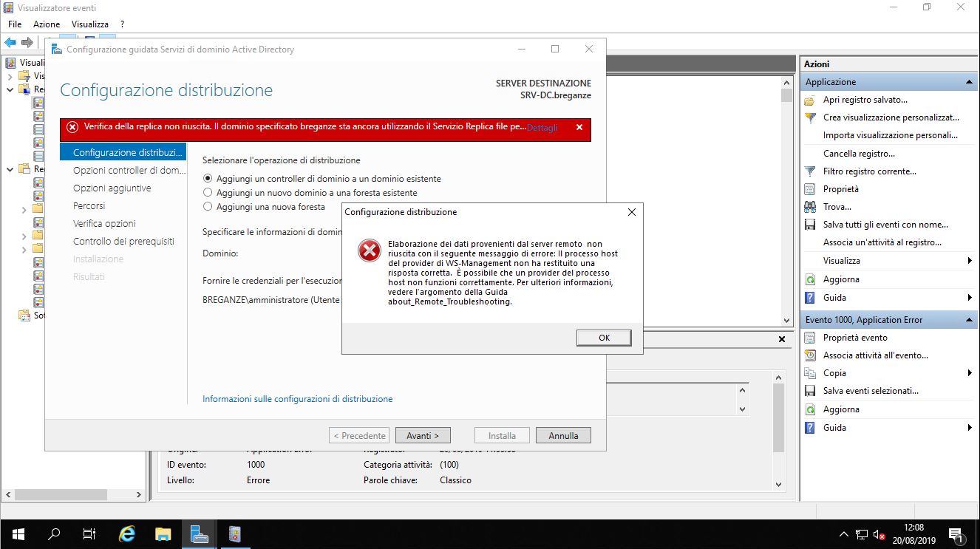
Task: Close the Configurazione distribuzione error dialog
Action: 631,212
